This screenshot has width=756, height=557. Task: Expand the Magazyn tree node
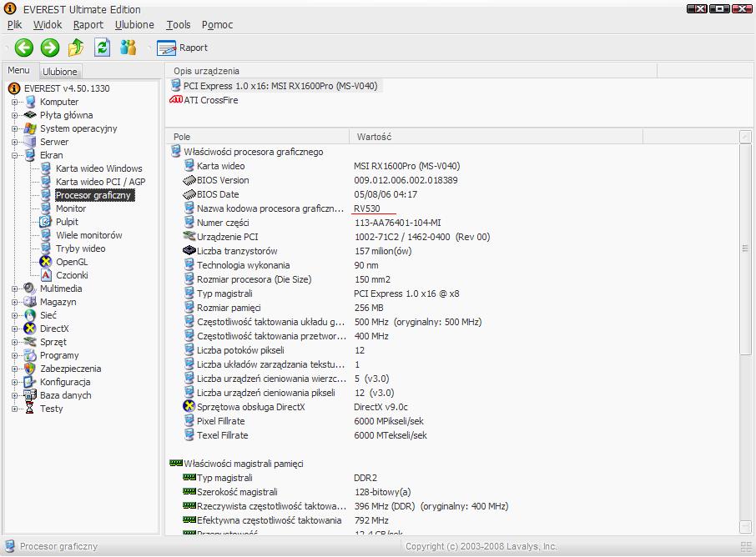pos(14,302)
